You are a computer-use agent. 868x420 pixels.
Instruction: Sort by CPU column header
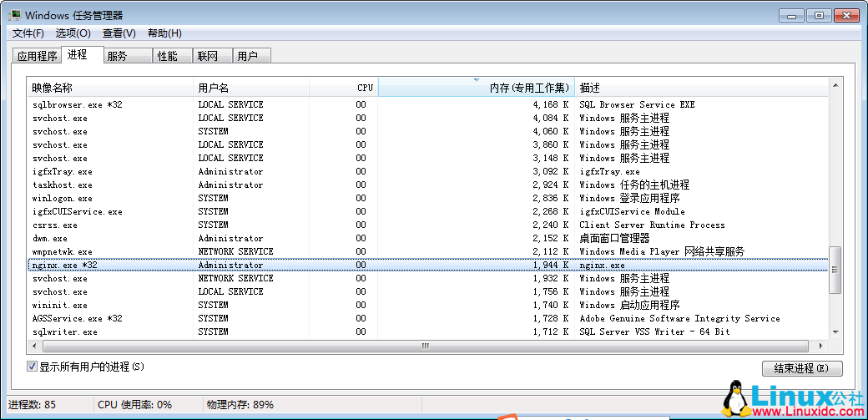tap(343, 88)
